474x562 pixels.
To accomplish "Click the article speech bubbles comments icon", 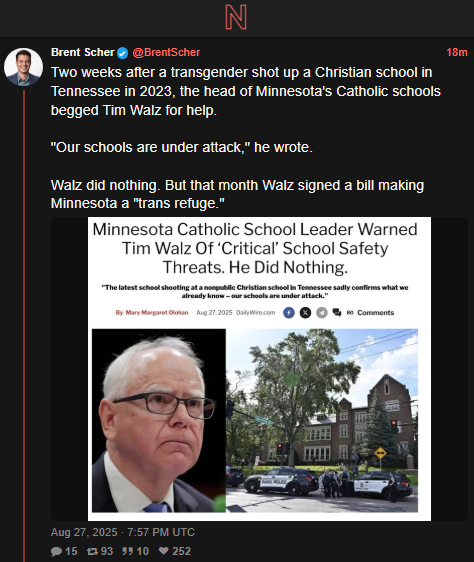I will [337, 313].
